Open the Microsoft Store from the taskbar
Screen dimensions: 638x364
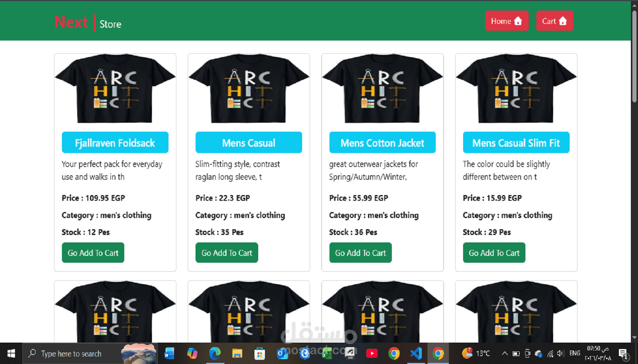[x=260, y=353]
